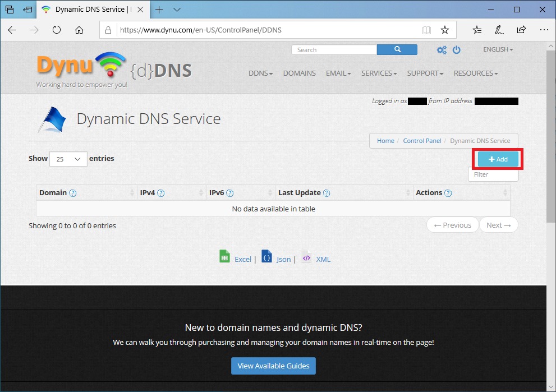The width and height of the screenshot is (556, 392).
Task: Click the Json export file icon
Action: [x=266, y=256]
